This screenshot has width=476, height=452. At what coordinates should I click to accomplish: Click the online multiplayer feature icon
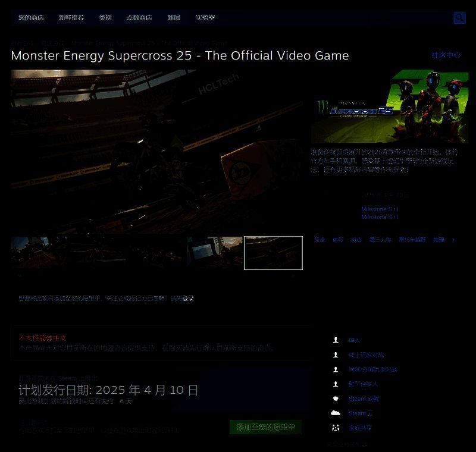pos(336,355)
